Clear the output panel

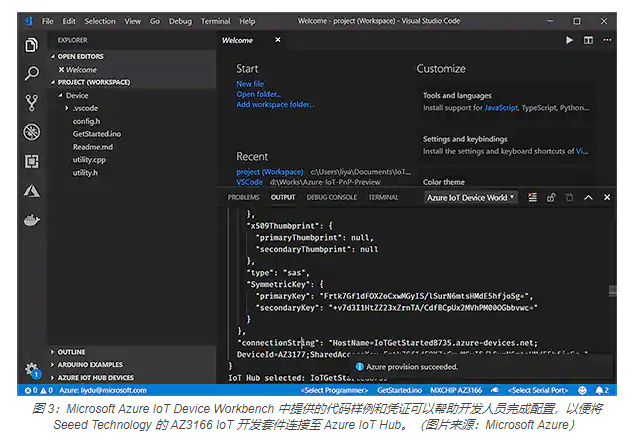tap(533, 197)
